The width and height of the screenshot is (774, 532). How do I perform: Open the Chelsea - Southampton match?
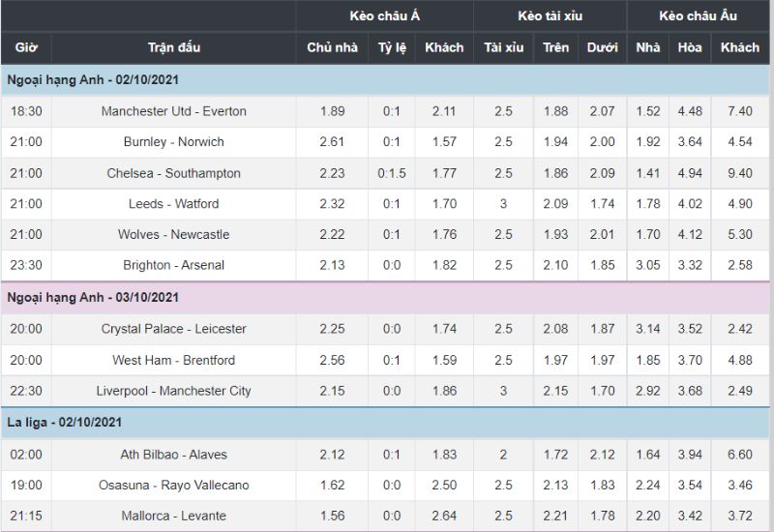(173, 173)
